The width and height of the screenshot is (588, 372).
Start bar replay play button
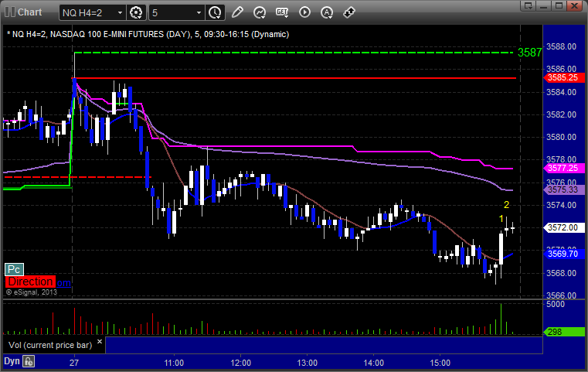pos(304,12)
